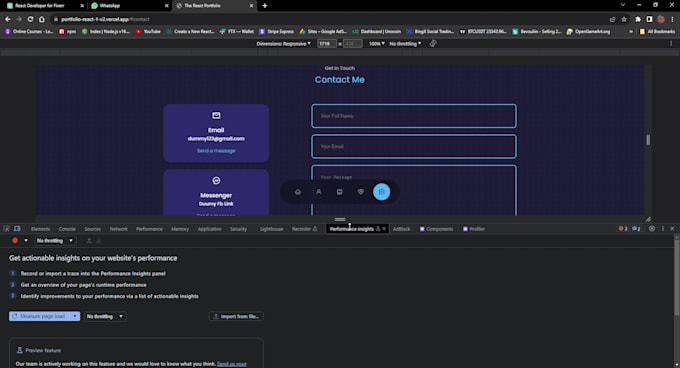
Task: Close the Performance insights tab
Action: (384, 229)
